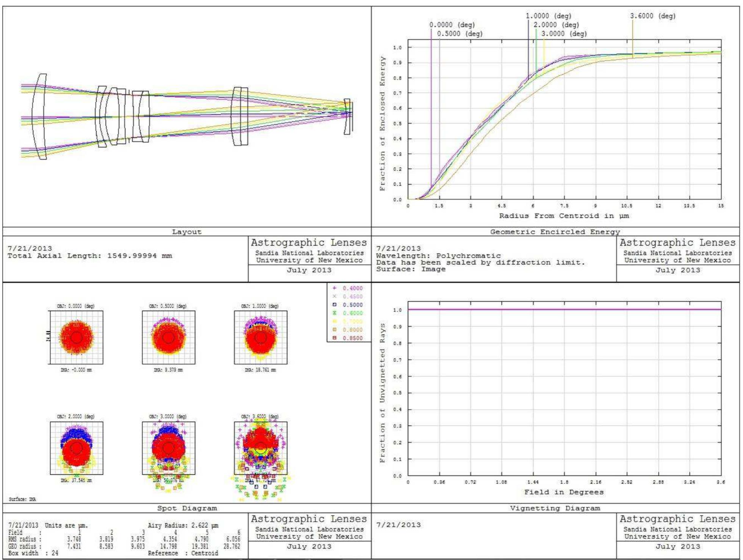Select the 'Wavelength: Polychromatic' line

point(438,256)
